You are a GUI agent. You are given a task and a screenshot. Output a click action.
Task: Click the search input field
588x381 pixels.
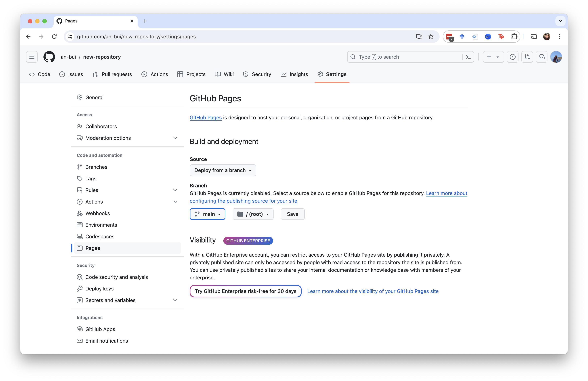[x=405, y=57]
